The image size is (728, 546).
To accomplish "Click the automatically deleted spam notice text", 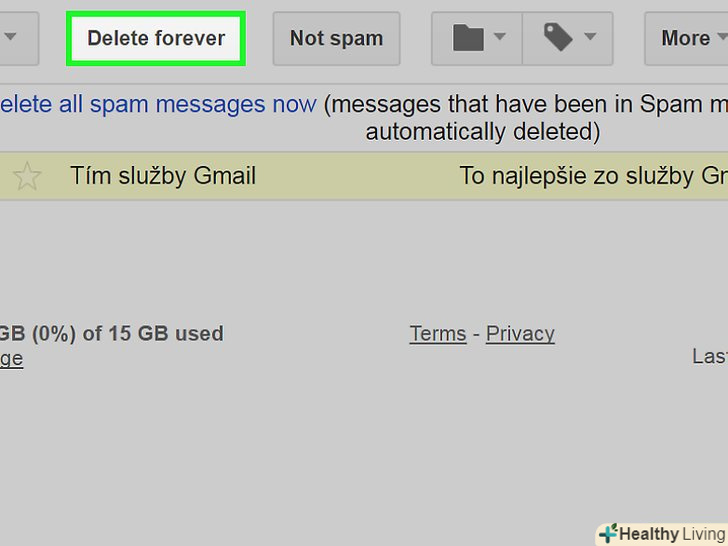I will [x=482, y=131].
